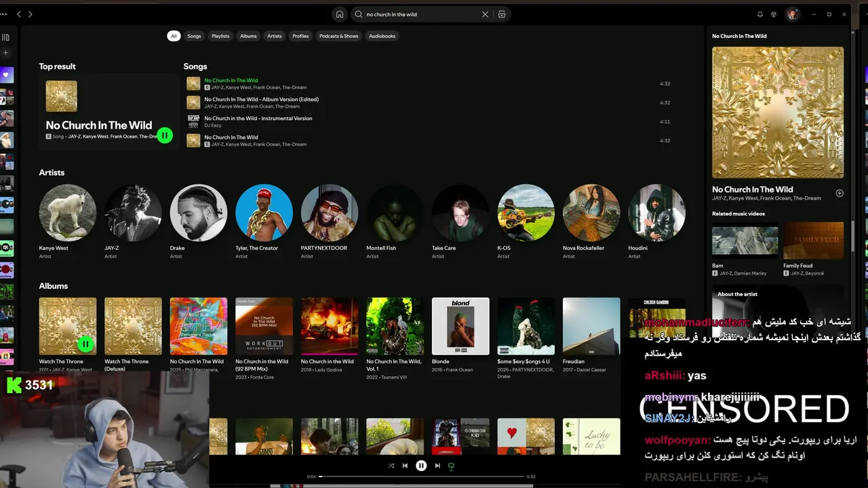Open PARTYNEXTDOOR artist card
The height and width of the screenshot is (488, 868).
click(330, 221)
